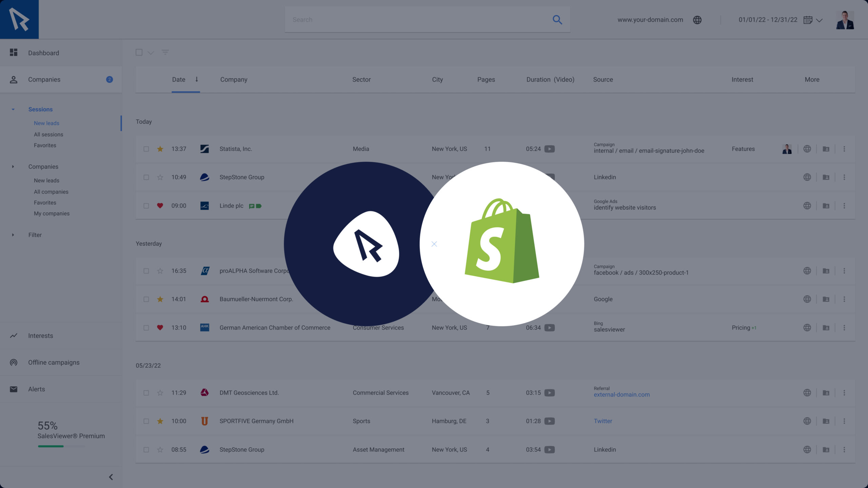Open Offline campaigns in the sidebar
Viewport: 868px width, 488px height.
tap(54, 362)
